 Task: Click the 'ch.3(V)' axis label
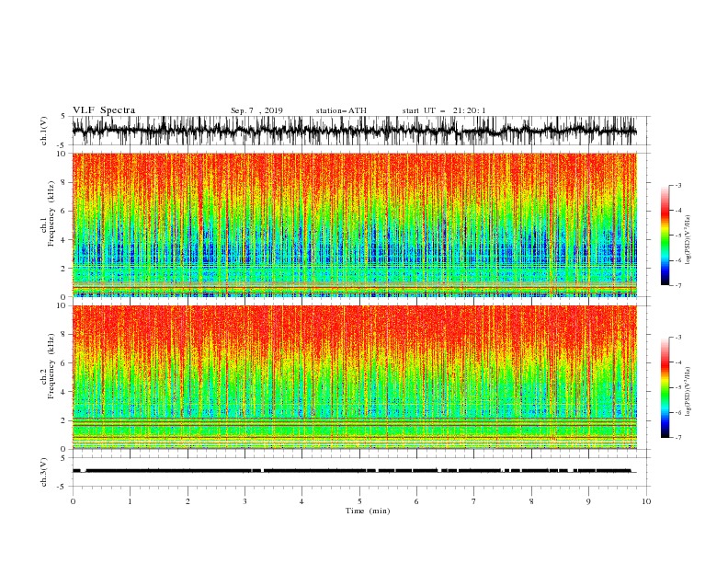click(x=44, y=472)
